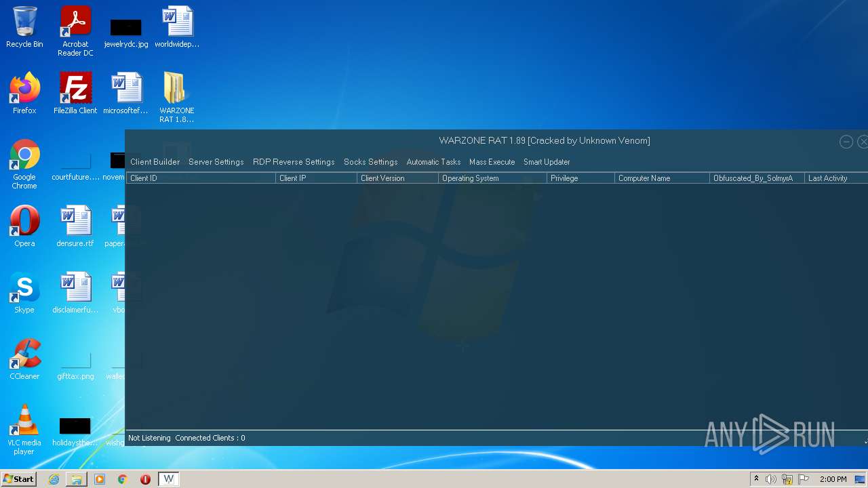This screenshot has width=868, height=488.
Task: Open the Recycle Bin desktop icon
Action: pos(24,27)
